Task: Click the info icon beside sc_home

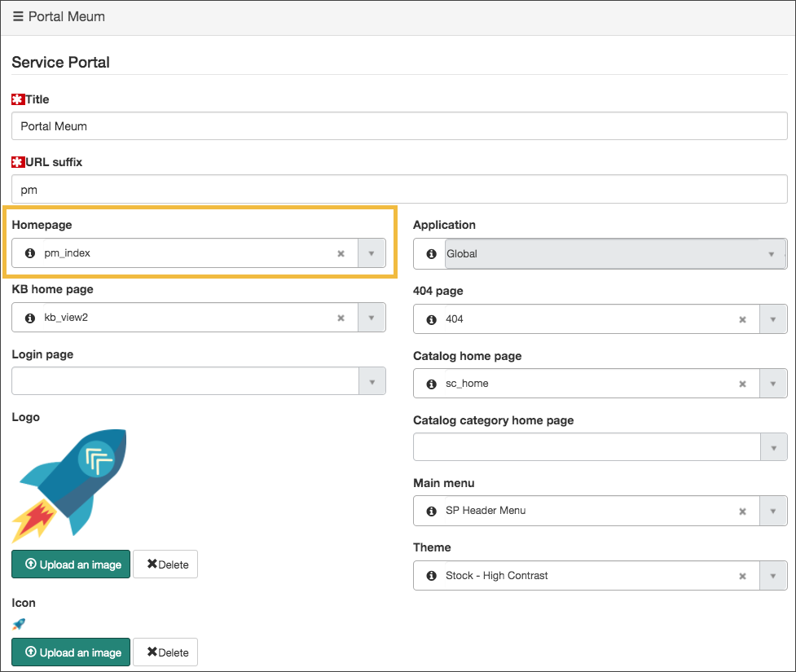Action: [x=429, y=383]
